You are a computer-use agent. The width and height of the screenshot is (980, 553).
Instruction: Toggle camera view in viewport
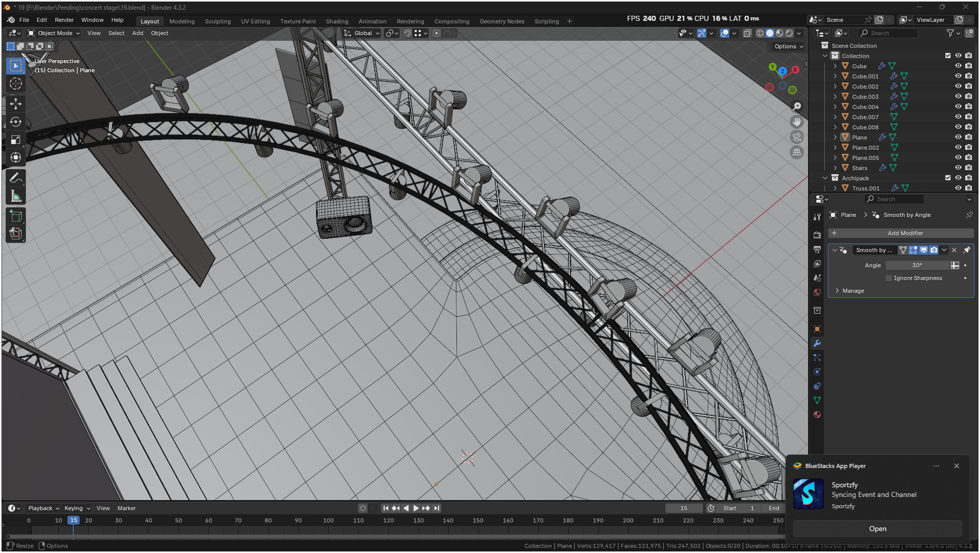[x=797, y=137]
